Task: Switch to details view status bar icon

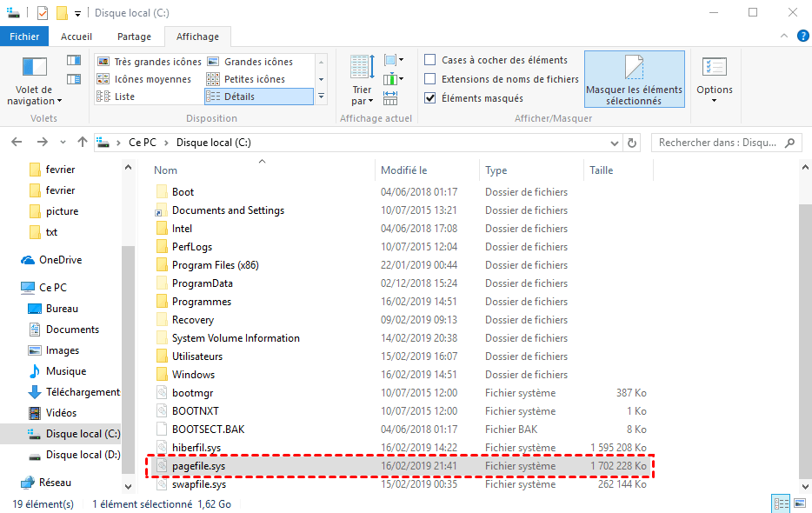Action: point(781,503)
